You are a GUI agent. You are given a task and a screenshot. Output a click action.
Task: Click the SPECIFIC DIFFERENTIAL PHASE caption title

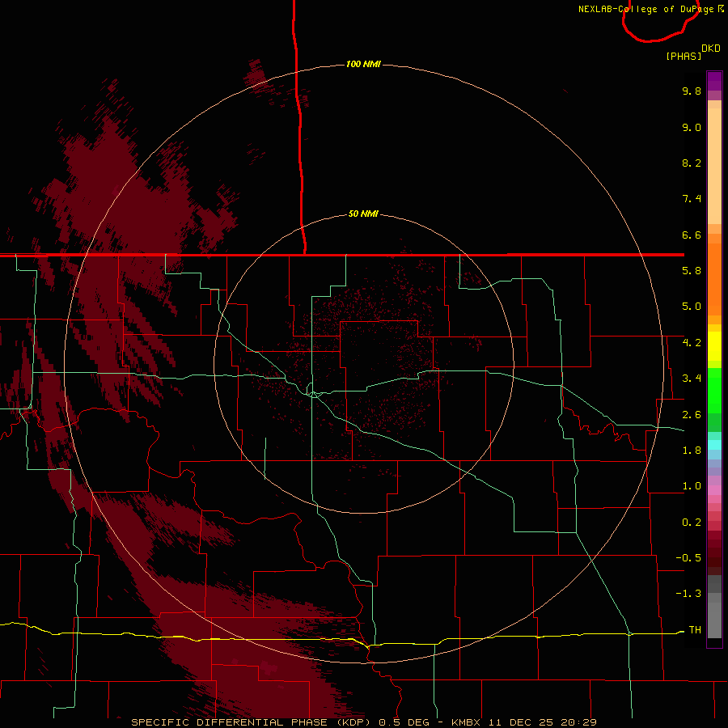click(x=230, y=722)
